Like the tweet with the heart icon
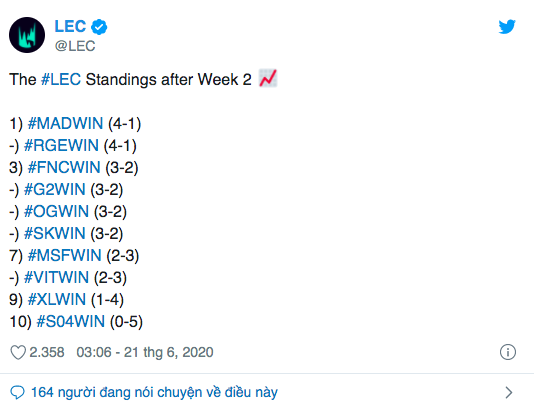The height and width of the screenshot is (404, 534). tap(18, 352)
